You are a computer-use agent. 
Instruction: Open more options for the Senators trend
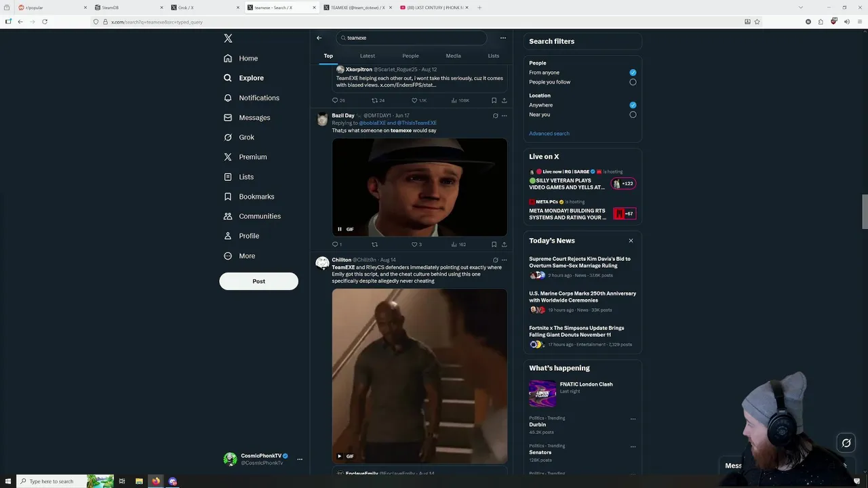click(x=633, y=447)
